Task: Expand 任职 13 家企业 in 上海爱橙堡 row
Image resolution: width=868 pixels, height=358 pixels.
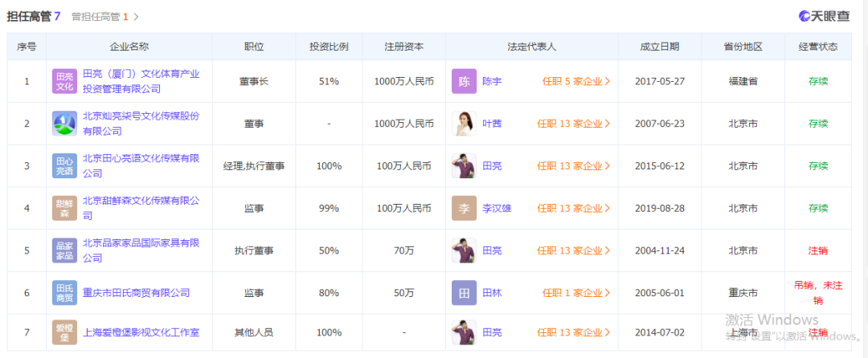Action: [x=574, y=332]
